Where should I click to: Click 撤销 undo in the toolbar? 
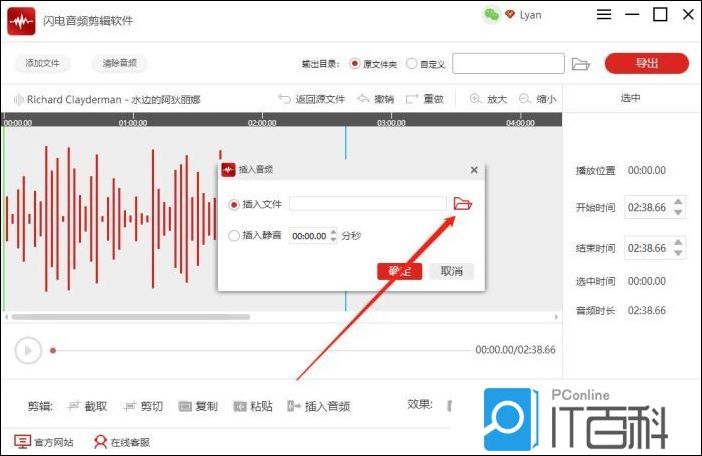tap(376, 99)
